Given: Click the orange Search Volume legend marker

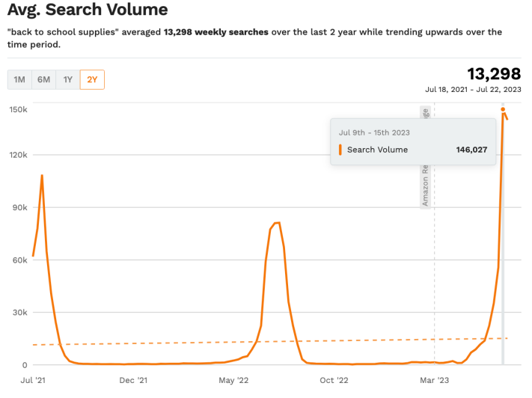Looking at the screenshot, I should [x=340, y=150].
